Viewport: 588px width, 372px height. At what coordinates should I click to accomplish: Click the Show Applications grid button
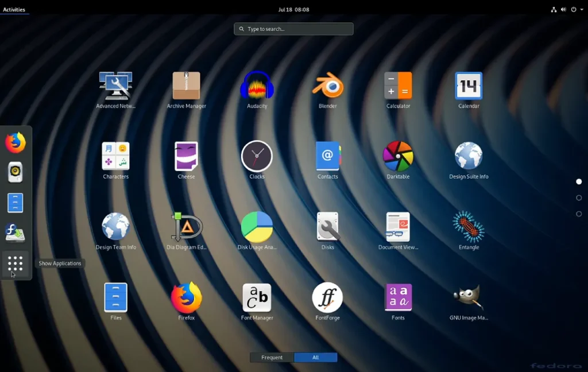15,263
